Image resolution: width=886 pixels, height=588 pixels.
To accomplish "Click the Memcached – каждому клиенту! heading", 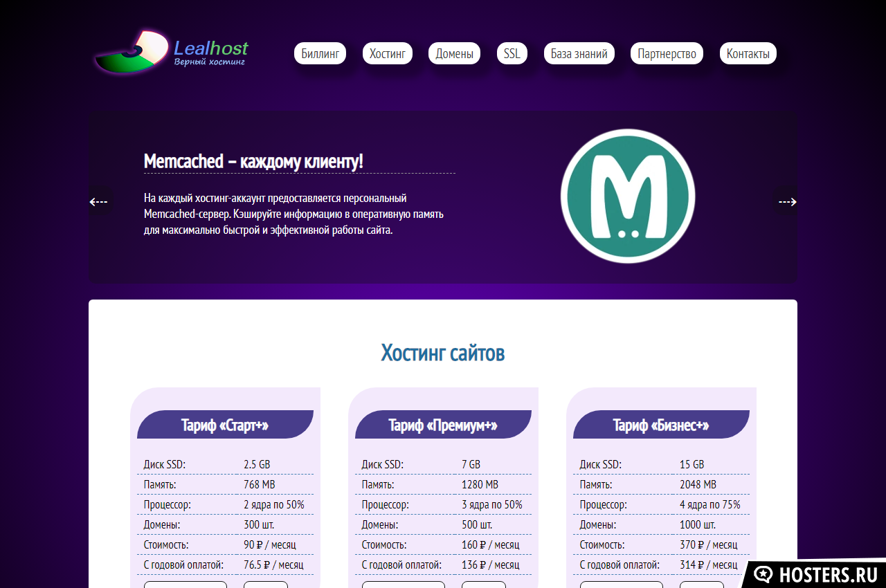I will pyautogui.click(x=253, y=161).
